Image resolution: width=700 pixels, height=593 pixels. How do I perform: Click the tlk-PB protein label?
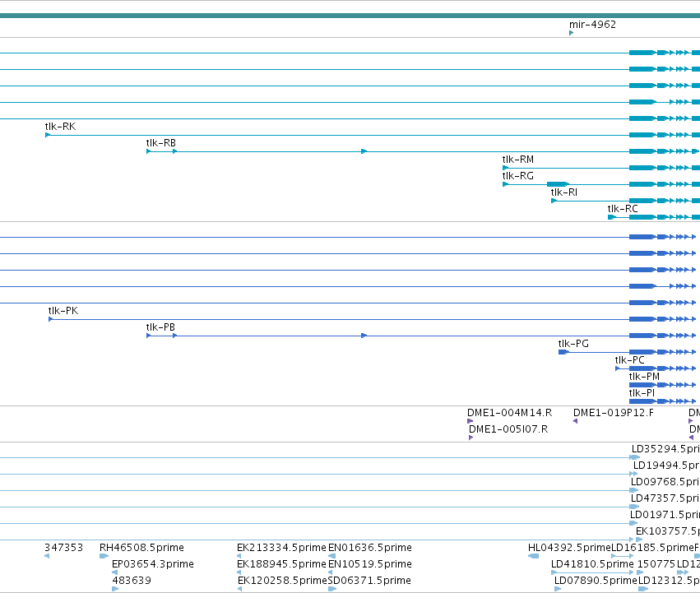[x=160, y=327]
